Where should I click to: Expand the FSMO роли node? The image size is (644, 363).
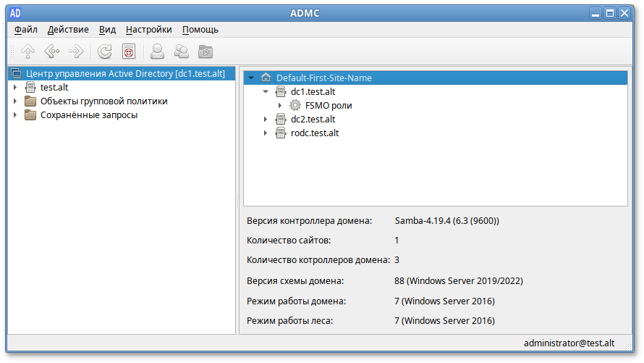pos(280,105)
